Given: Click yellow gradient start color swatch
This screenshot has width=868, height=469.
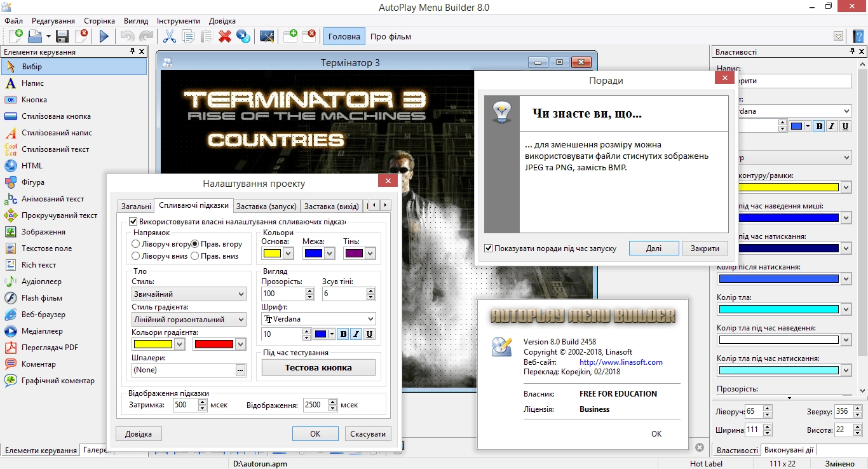Looking at the screenshot, I should (153, 344).
